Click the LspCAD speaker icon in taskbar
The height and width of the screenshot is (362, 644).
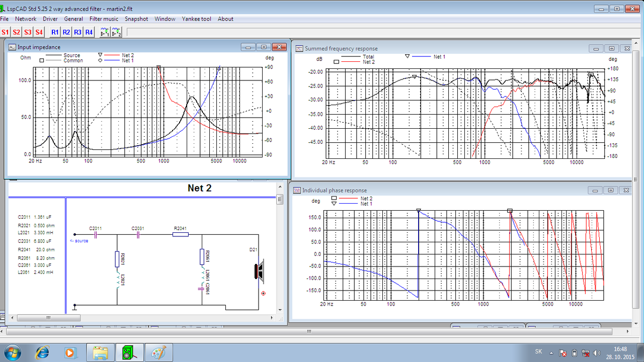coord(130,353)
